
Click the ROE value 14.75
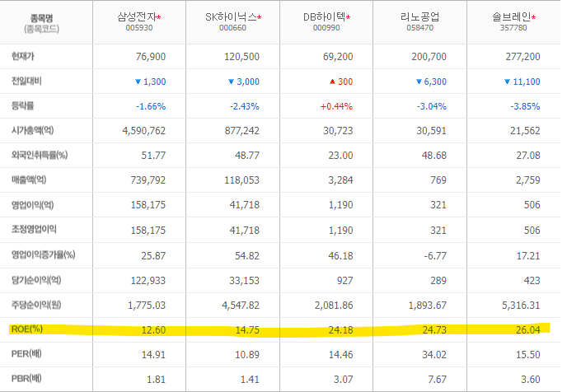pyautogui.click(x=247, y=330)
